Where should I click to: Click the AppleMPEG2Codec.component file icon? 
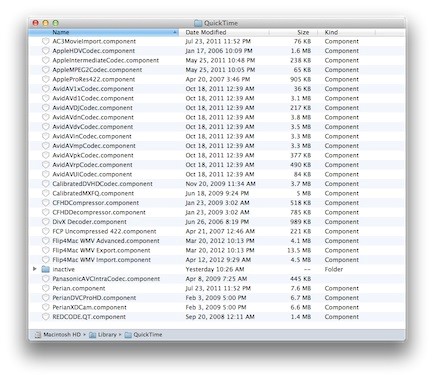click(x=46, y=70)
